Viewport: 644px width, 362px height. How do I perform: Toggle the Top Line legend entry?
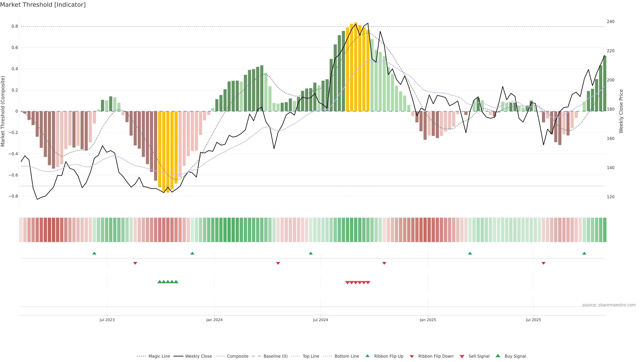(311, 356)
